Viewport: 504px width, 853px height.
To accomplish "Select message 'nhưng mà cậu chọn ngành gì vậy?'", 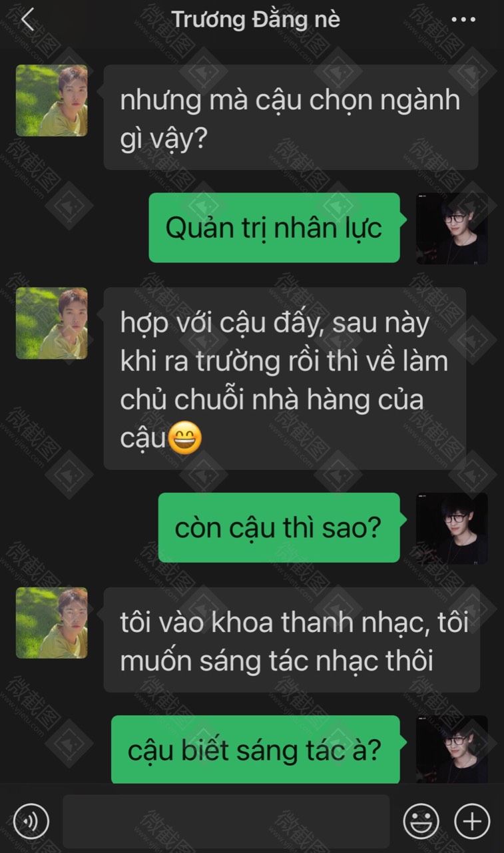I will pos(291,117).
